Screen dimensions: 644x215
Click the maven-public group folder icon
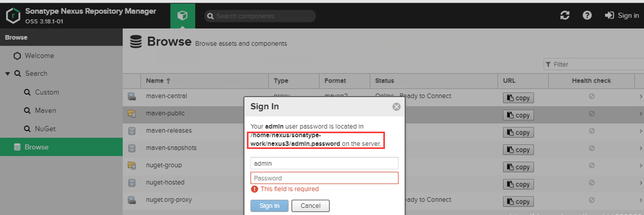click(x=132, y=114)
